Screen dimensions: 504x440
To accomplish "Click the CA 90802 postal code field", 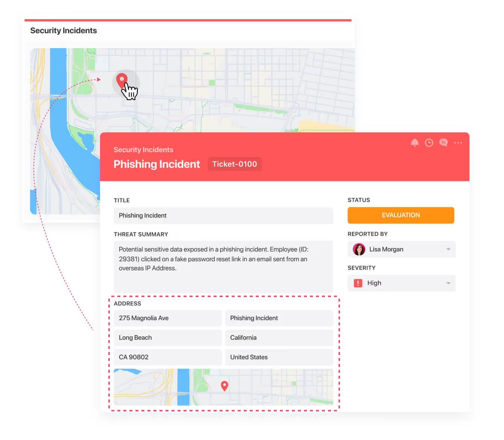I will [167, 357].
